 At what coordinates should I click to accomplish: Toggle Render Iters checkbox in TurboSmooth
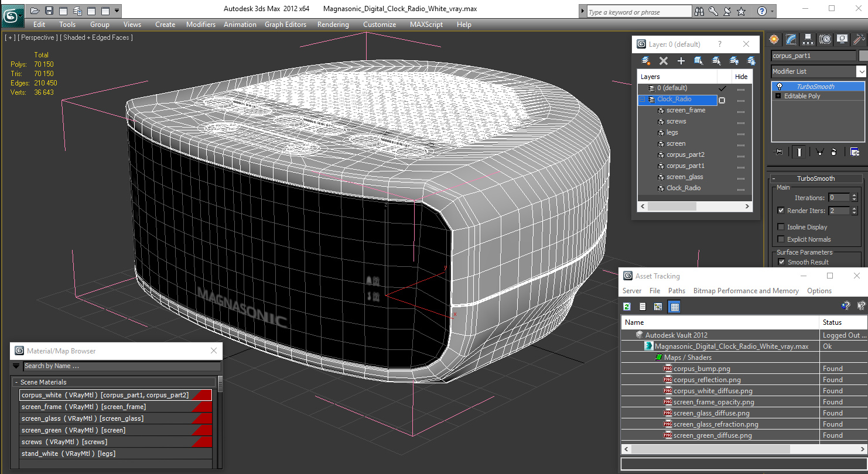click(781, 211)
